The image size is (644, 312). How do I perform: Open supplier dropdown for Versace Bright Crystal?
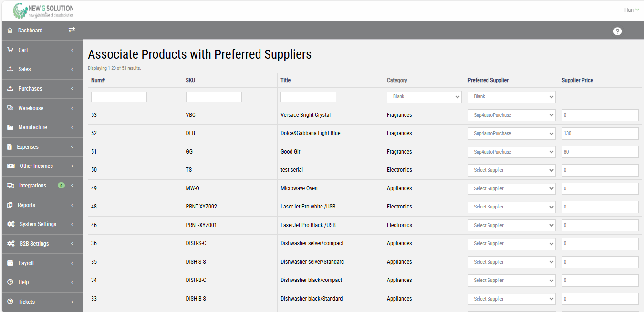(x=511, y=115)
